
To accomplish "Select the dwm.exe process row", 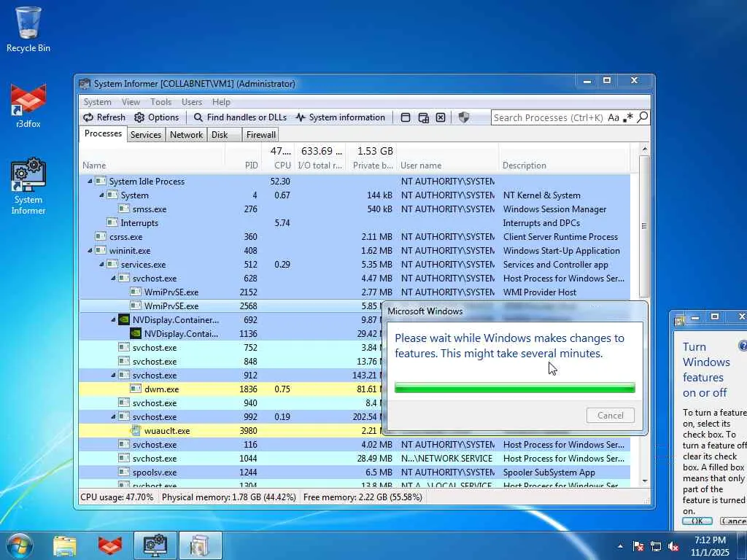I will [231, 389].
